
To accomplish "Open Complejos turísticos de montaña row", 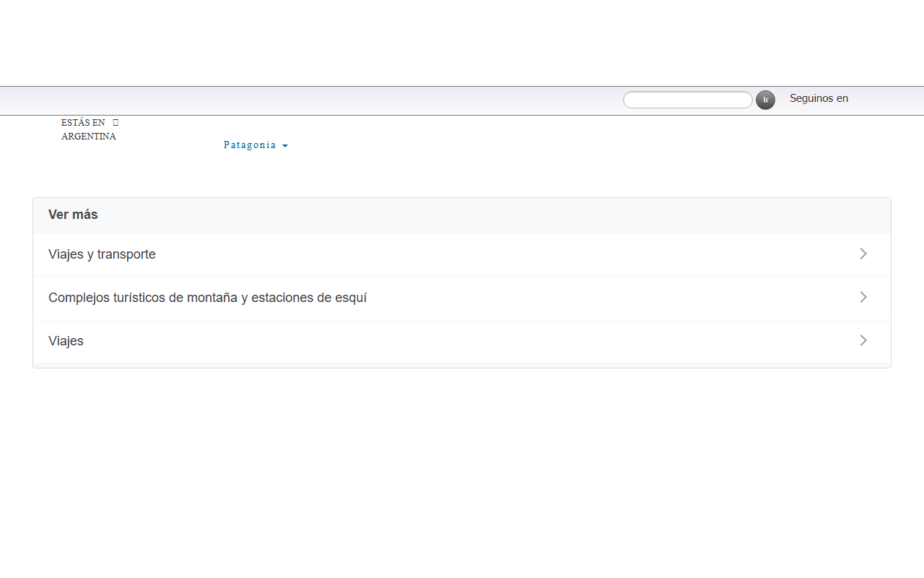I will [x=462, y=298].
